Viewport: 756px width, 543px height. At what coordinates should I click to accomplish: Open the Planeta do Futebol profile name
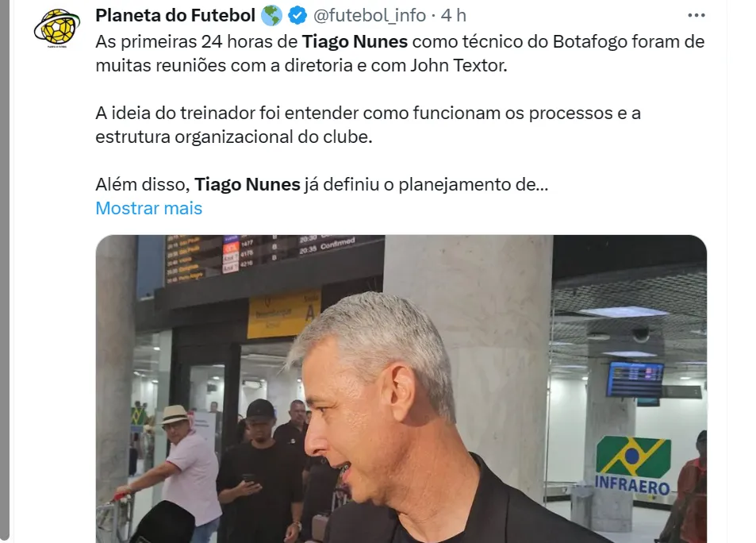(x=175, y=15)
